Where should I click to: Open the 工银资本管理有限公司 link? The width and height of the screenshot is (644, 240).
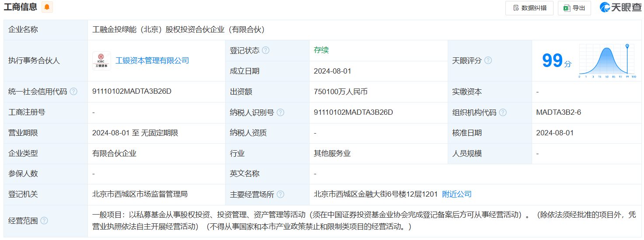pyautogui.click(x=152, y=61)
